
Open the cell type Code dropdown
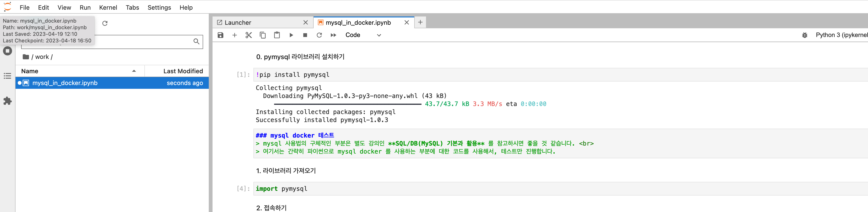[x=363, y=35]
